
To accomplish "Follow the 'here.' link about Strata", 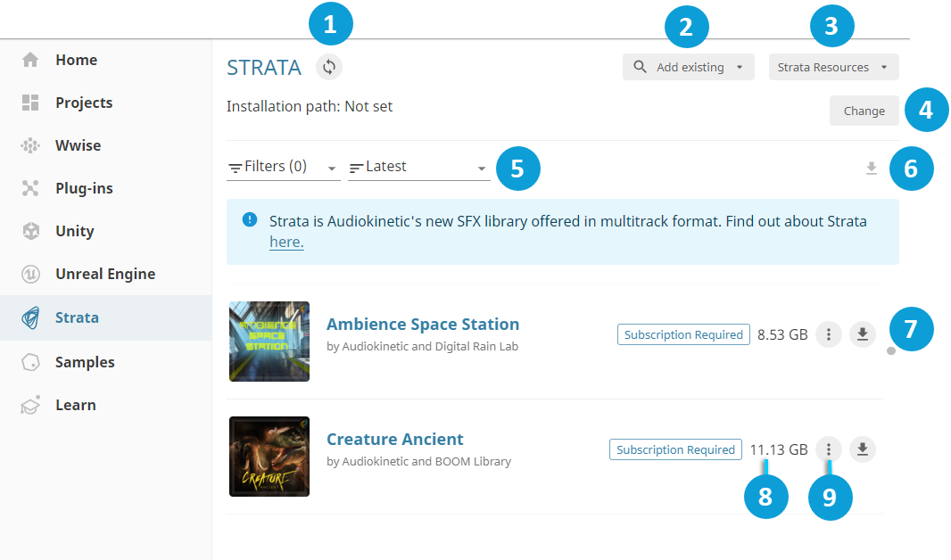I will click(286, 242).
